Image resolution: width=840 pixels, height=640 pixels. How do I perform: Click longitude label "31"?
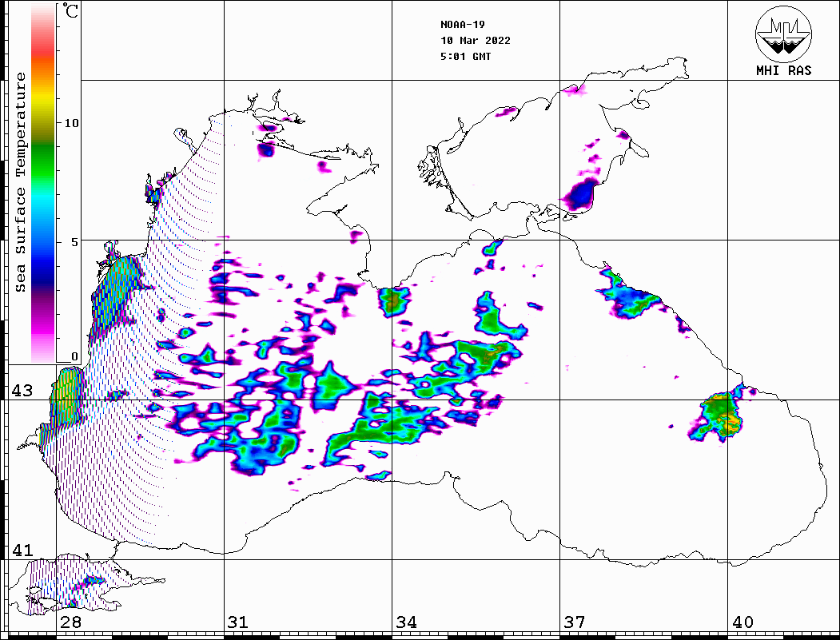[x=238, y=622]
